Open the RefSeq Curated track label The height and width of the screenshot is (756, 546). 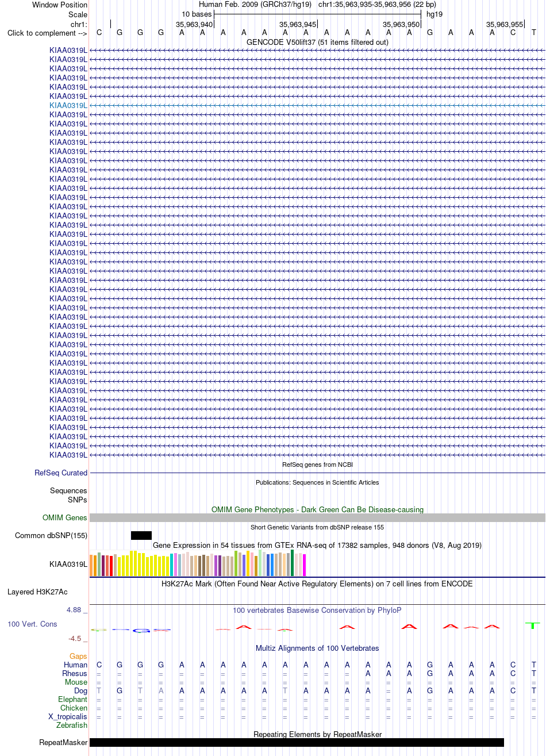(61, 473)
